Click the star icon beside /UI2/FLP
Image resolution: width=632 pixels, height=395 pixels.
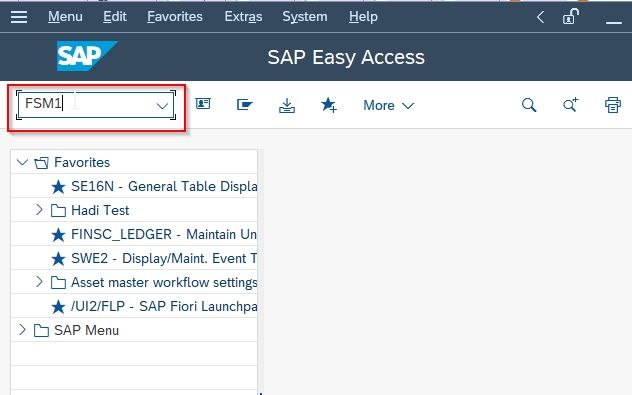58,307
